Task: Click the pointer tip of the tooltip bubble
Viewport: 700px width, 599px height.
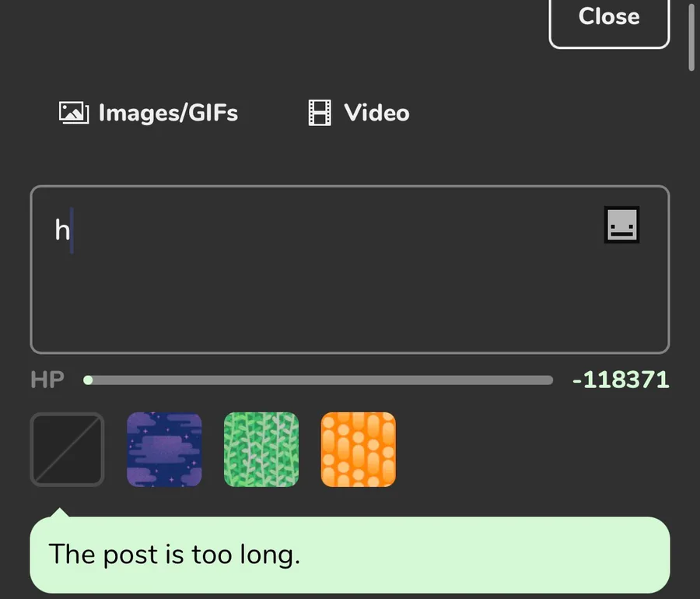Action: [x=60, y=512]
